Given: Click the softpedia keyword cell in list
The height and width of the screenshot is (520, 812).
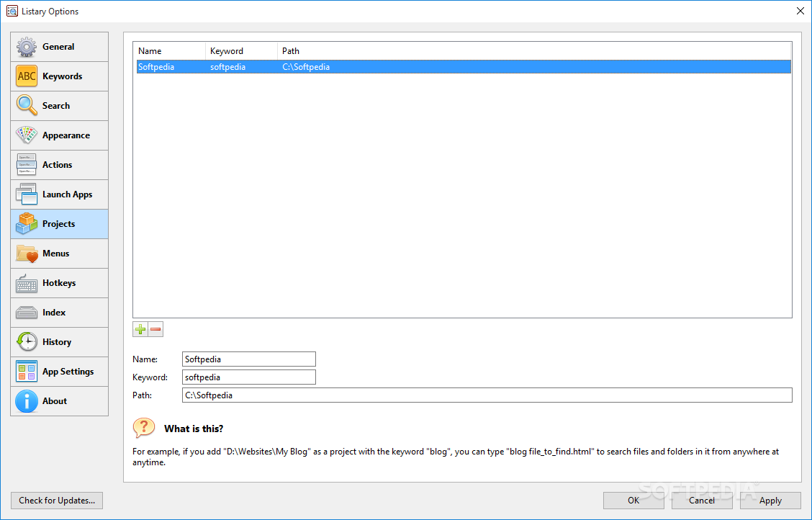Looking at the screenshot, I should pos(228,67).
